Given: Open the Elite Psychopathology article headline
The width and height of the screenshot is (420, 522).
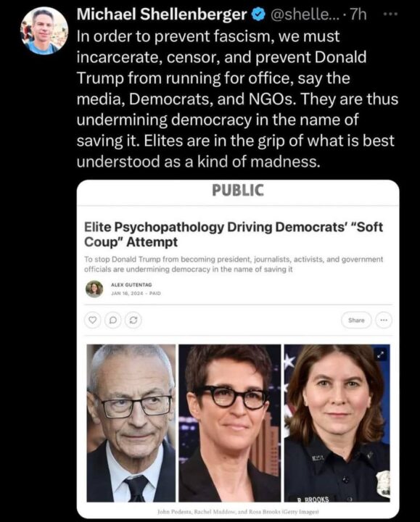Looking at the screenshot, I should pyautogui.click(x=234, y=234).
